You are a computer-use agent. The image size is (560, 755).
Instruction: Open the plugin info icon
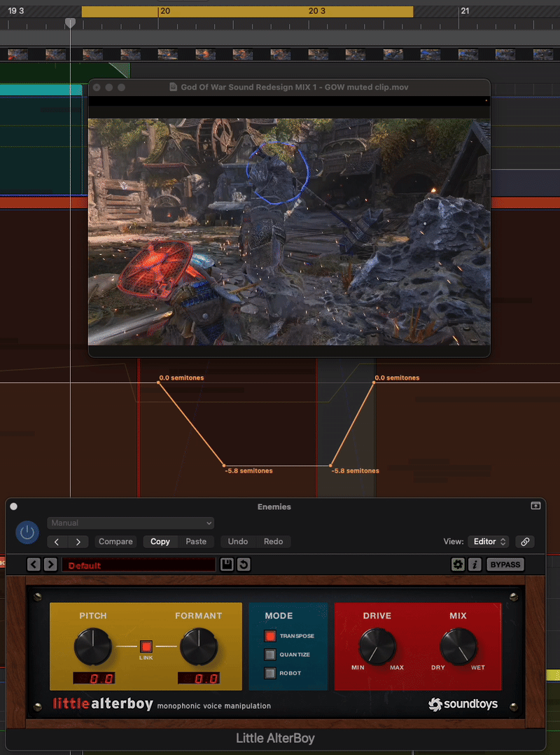point(475,564)
